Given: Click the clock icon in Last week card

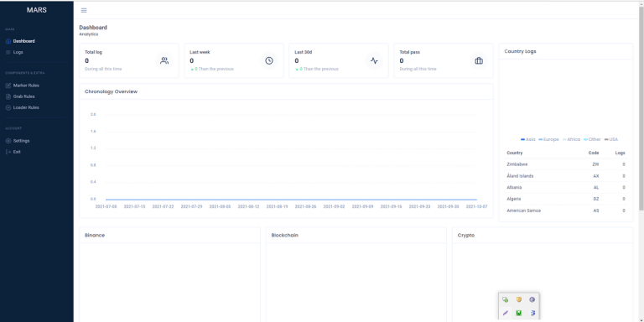Looking at the screenshot, I should [x=269, y=60].
